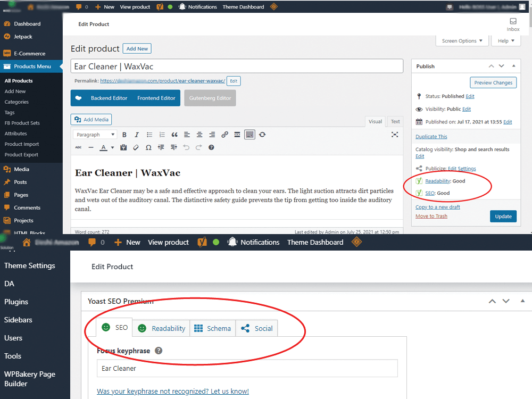Decrease indent in editor
This screenshot has height=399, width=532.
(161, 147)
